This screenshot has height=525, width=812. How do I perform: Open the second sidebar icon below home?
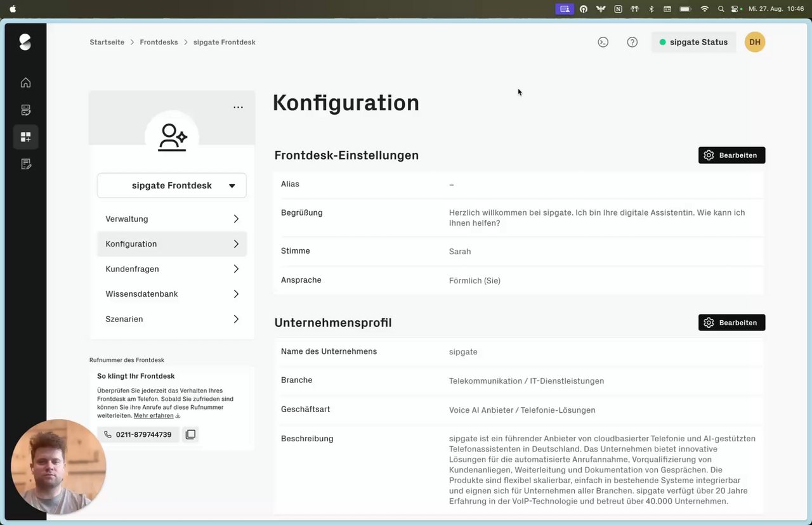(x=25, y=110)
